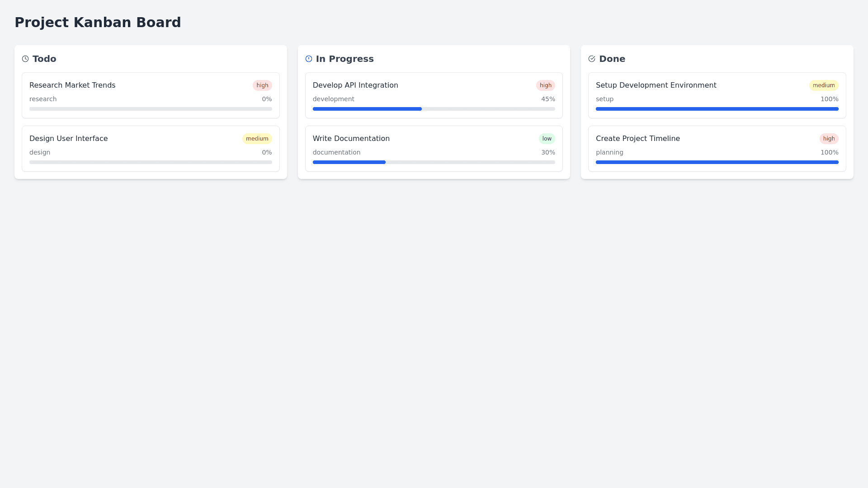Click the Done column heading
This screenshot has height=488, width=868.
(x=612, y=59)
